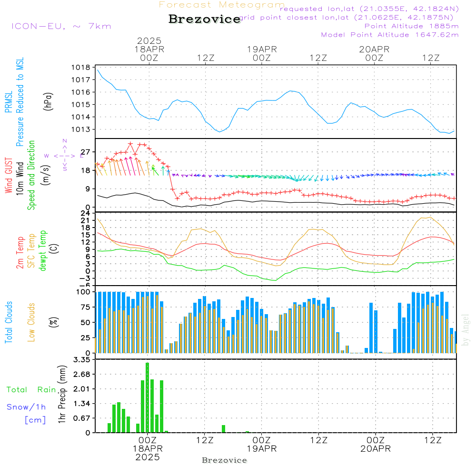Screen dimensions: 476x476
Task: Click the green 'dewpt Temp' label
Action: click(x=42, y=250)
